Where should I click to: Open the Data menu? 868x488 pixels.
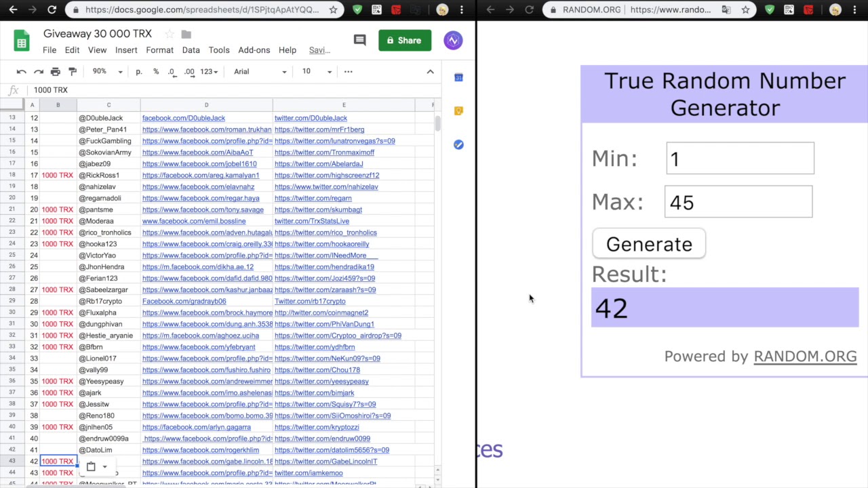[x=191, y=50]
